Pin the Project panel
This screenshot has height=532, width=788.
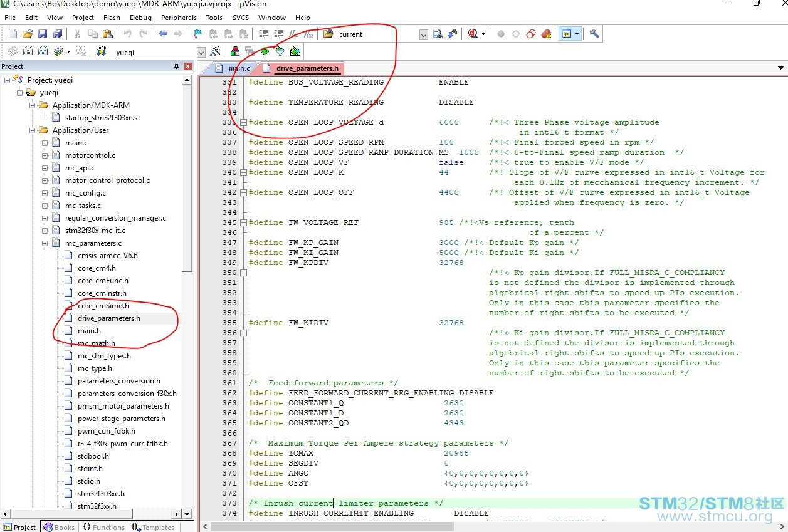pyautogui.click(x=176, y=66)
